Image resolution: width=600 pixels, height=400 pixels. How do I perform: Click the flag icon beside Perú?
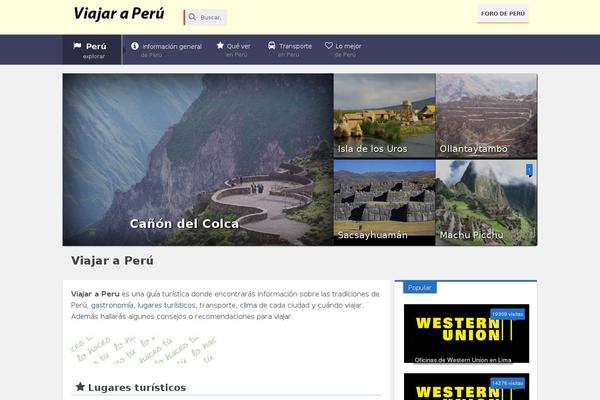tap(77, 46)
